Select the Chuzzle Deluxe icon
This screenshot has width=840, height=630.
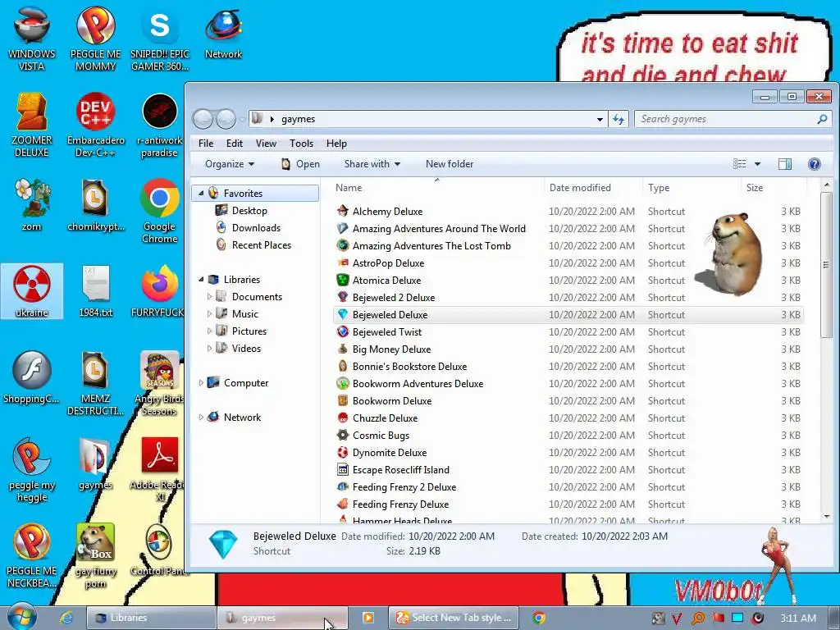342,418
